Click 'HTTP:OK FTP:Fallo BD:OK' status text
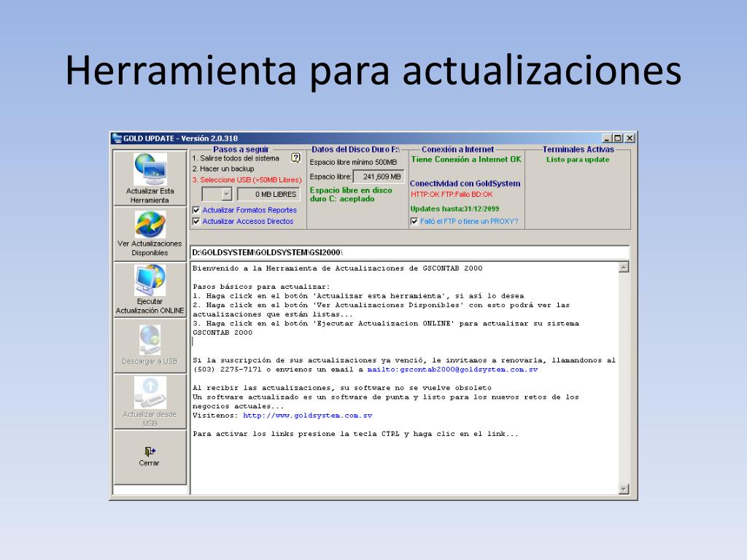The height and width of the screenshot is (560, 747). pyautogui.click(x=452, y=194)
